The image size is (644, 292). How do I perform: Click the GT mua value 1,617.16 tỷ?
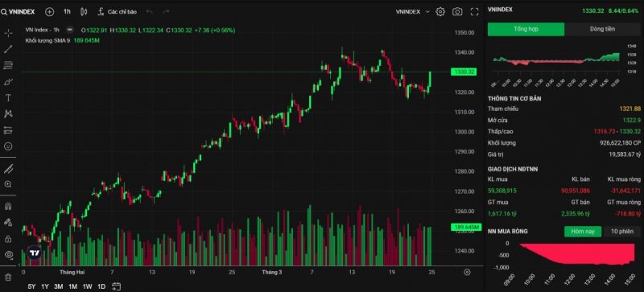[x=502, y=213]
